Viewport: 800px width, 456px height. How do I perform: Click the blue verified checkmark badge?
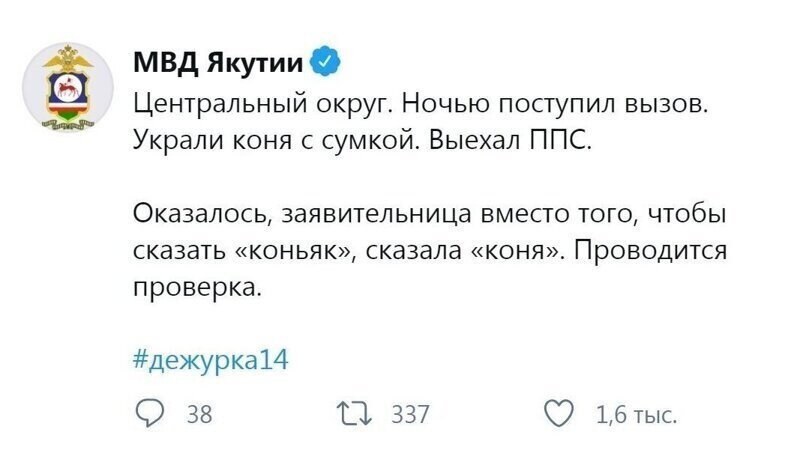pyautogui.click(x=325, y=61)
